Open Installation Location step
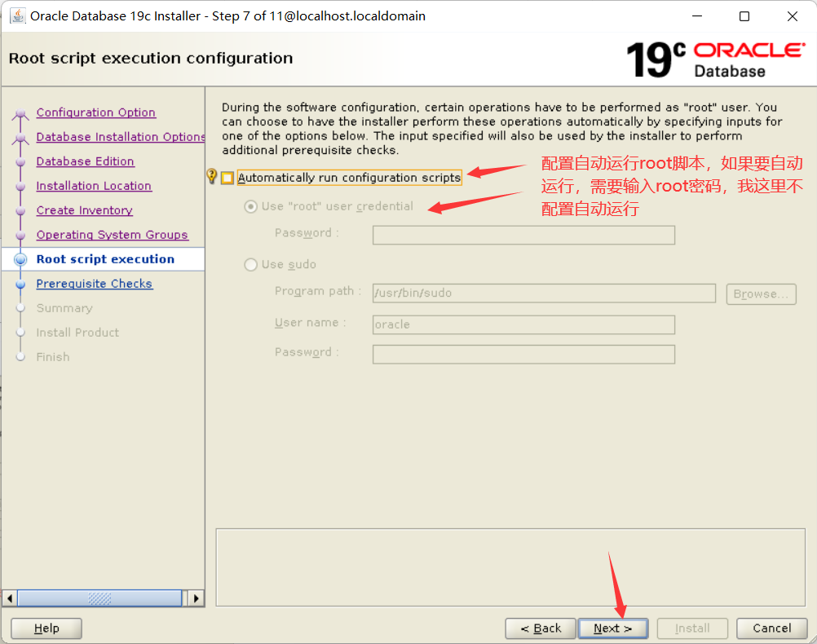This screenshot has width=817, height=644. 94,186
